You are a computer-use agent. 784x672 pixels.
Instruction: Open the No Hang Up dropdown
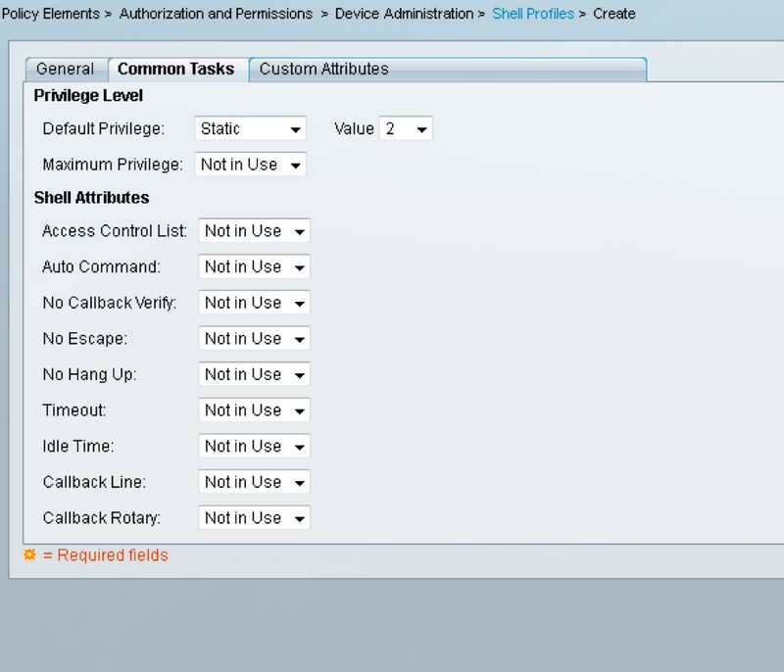click(x=254, y=374)
